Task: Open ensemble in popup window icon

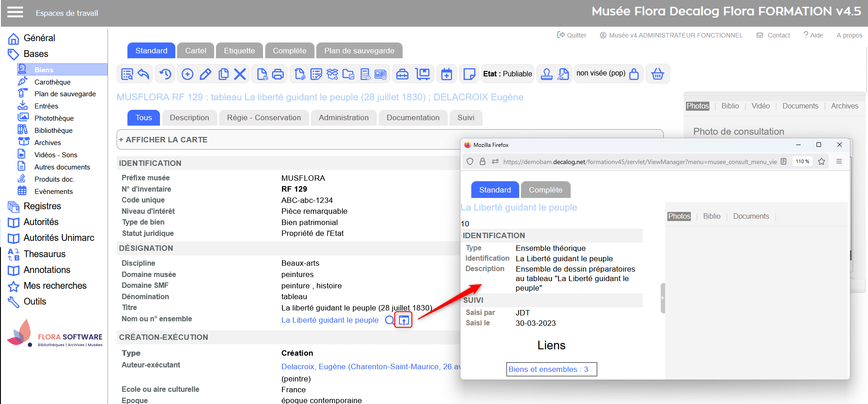Action: (x=404, y=320)
